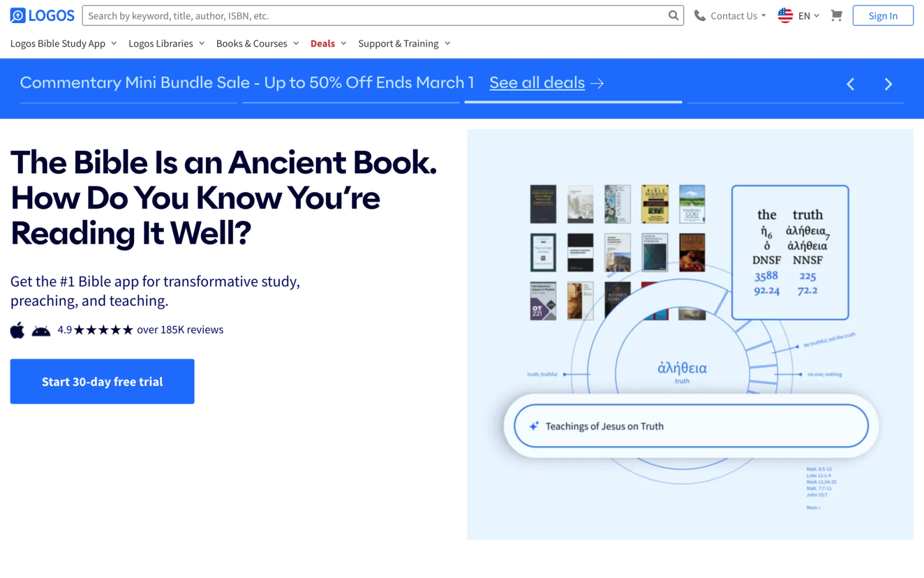The width and height of the screenshot is (924, 578).
Task: Click the Bible Background book cover
Action: 655,204
